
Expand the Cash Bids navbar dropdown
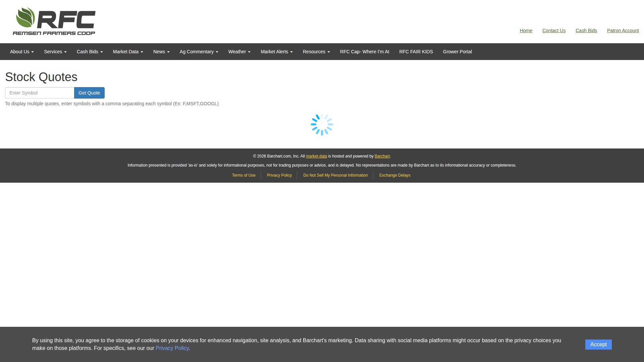90,52
